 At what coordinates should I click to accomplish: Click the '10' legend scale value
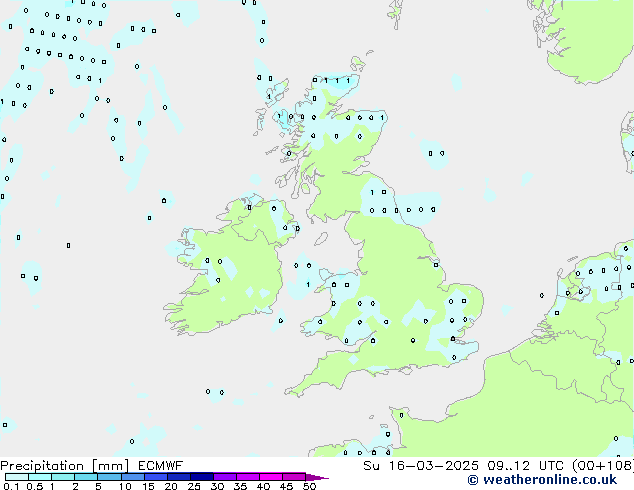coord(125,486)
